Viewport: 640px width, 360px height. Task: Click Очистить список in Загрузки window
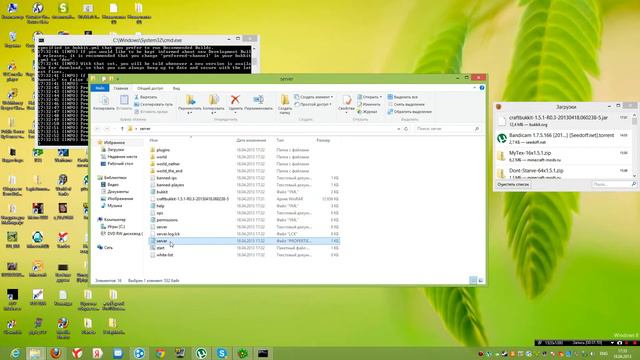513,184
